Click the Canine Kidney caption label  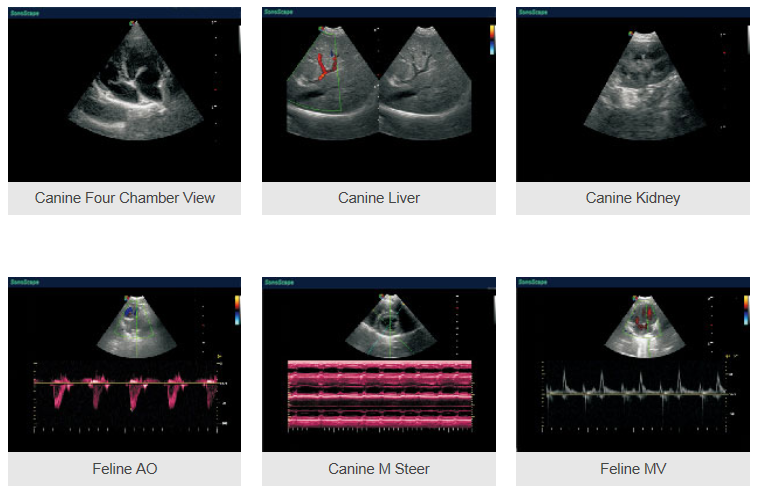[632, 198]
